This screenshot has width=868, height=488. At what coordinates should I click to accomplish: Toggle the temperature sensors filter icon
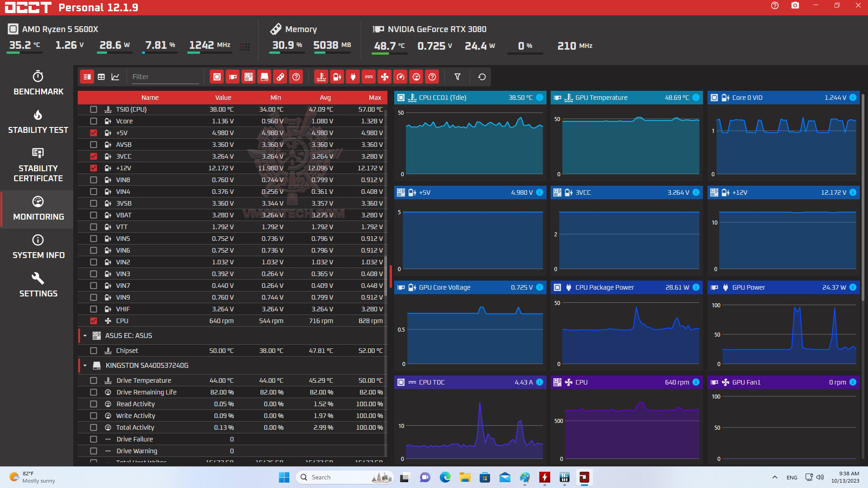point(321,77)
